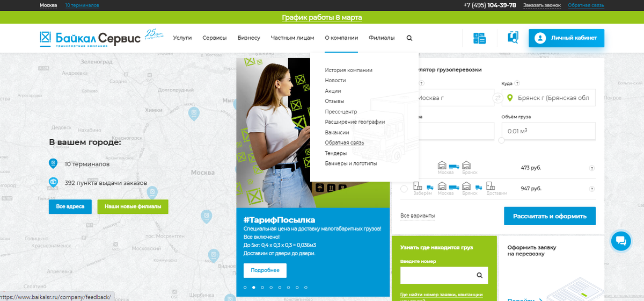Open the cargo tracking search icon in header
The height and width of the screenshot is (301, 644).
coord(513,38)
